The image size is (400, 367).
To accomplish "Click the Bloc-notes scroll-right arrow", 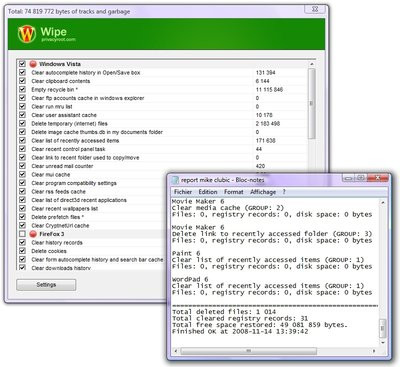I will 374,351.
